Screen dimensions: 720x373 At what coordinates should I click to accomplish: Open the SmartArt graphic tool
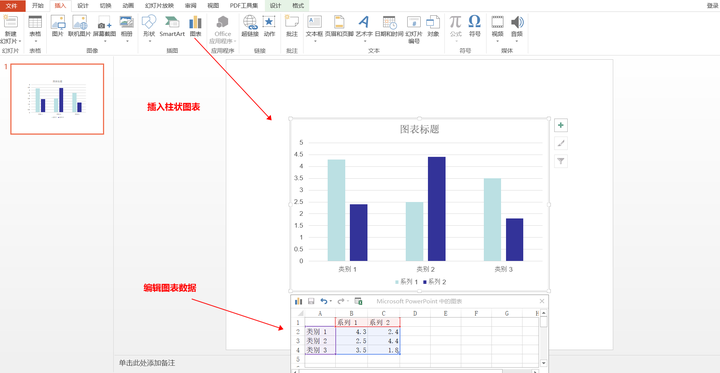[x=172, y=27]
